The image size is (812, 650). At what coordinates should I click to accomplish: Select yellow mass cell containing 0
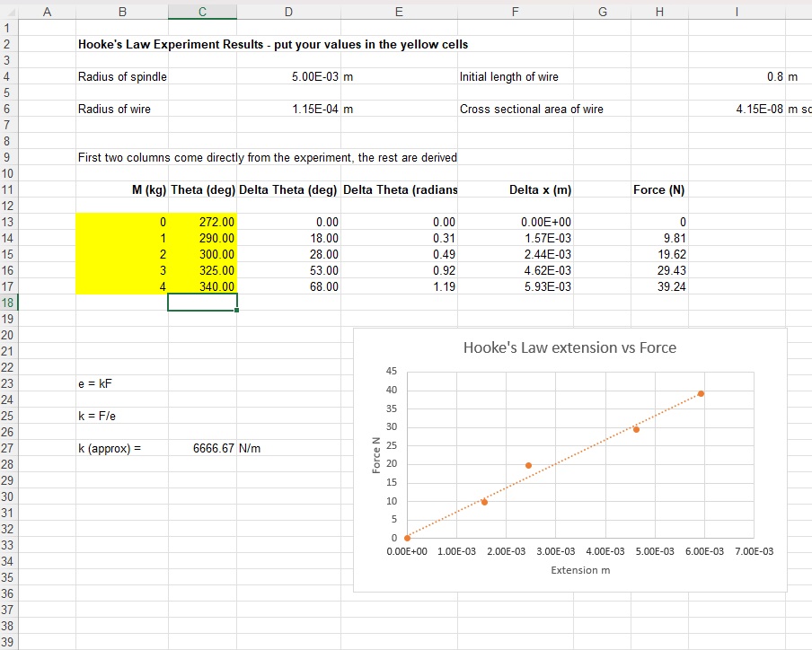click(122, 222)
